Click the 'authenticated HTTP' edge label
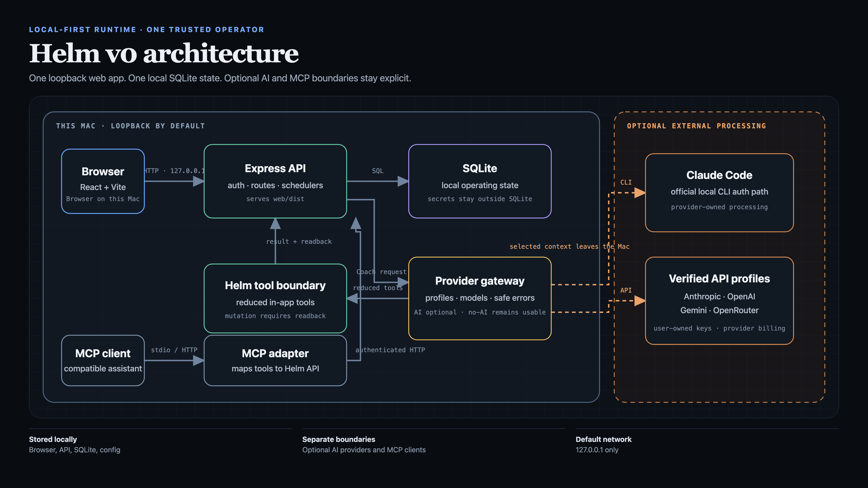868x488 pixels. (390, 350)
